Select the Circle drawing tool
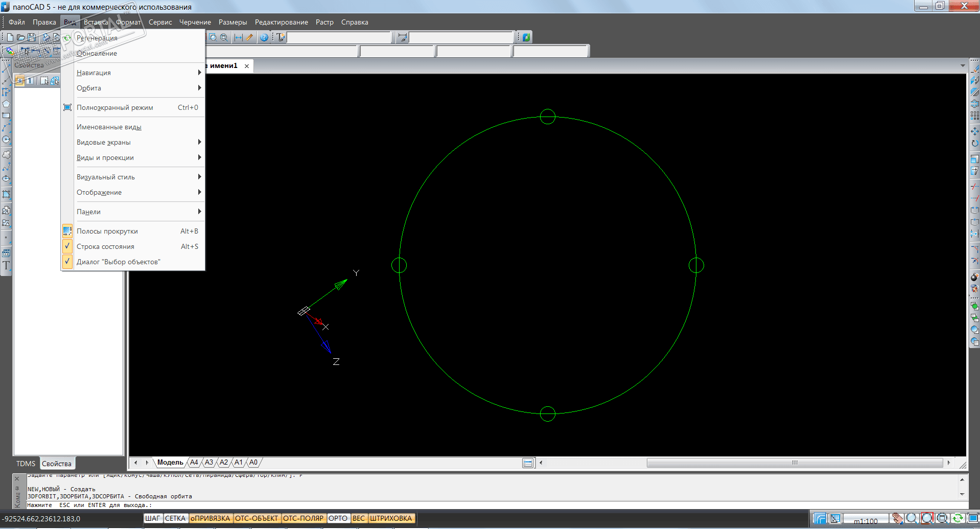 pos(6,140)
